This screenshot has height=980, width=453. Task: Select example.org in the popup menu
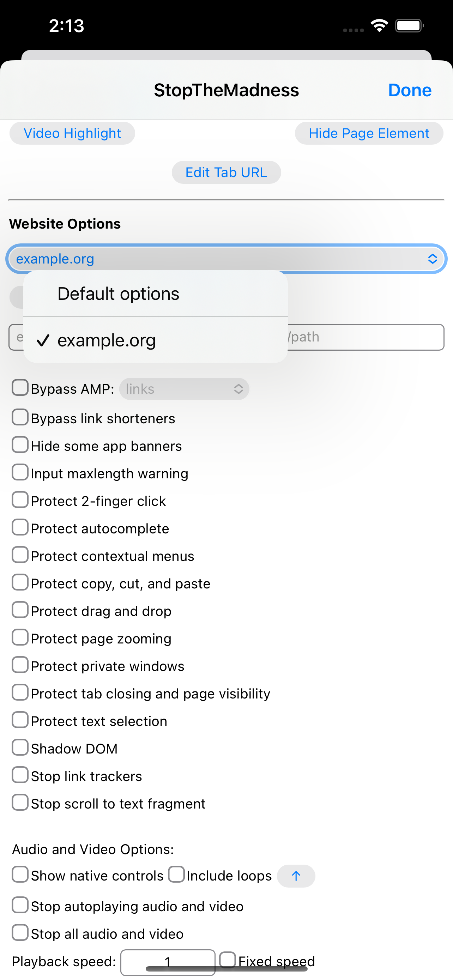[x=107, y=340]
